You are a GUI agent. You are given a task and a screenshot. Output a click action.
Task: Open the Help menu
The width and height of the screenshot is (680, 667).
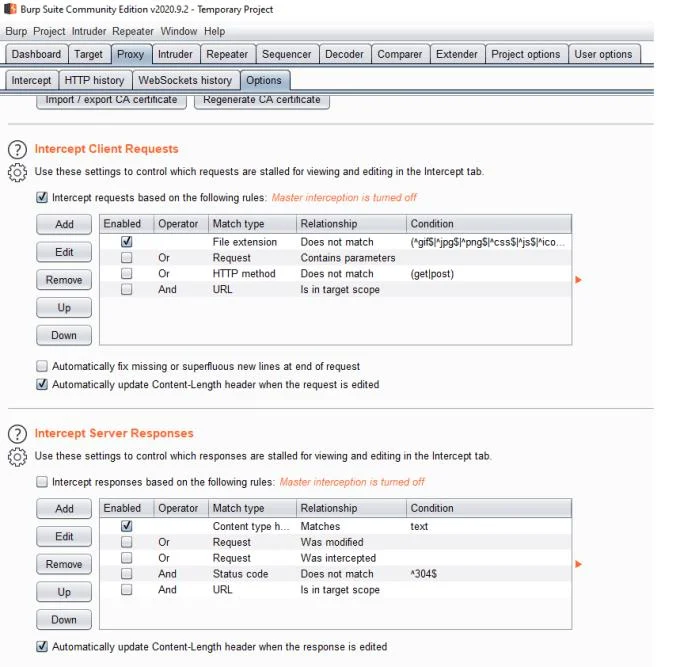[214, 31]
